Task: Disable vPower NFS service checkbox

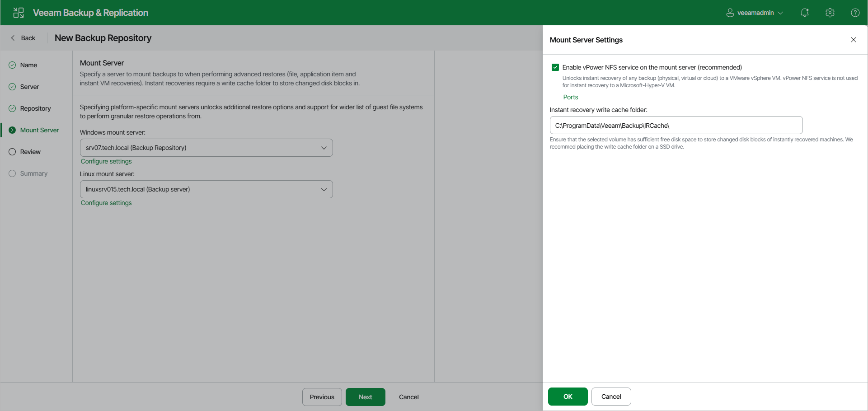Action: (x=555, y=67)
